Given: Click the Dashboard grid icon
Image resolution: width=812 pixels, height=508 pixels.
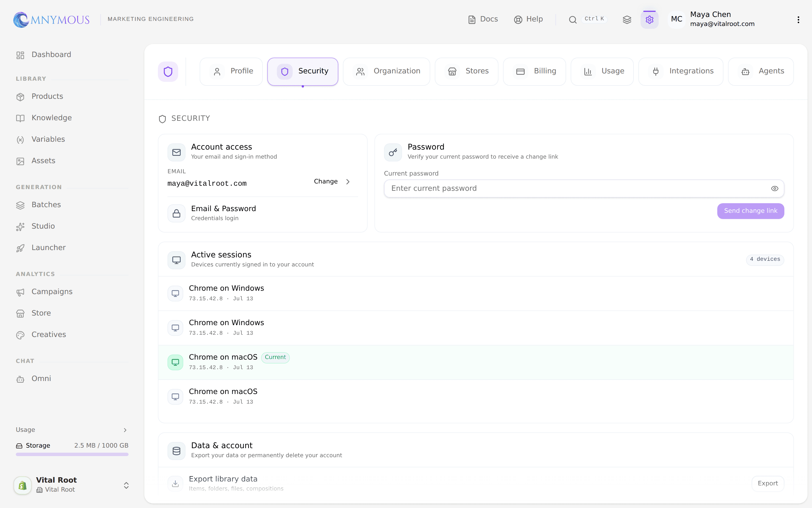Looking at the screenshot, I should 20,55.
